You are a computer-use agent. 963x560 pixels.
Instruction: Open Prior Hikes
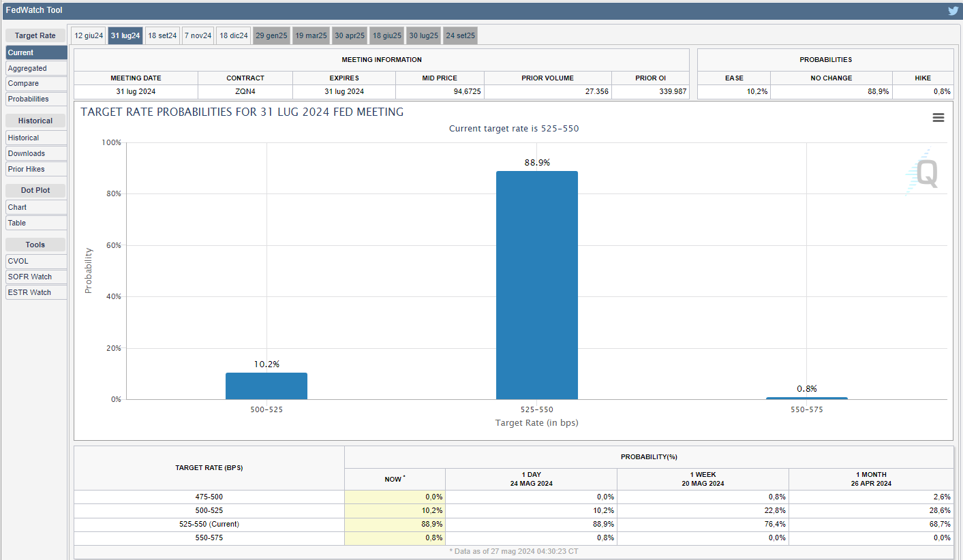pyautogui.click(x=36, y=169)
